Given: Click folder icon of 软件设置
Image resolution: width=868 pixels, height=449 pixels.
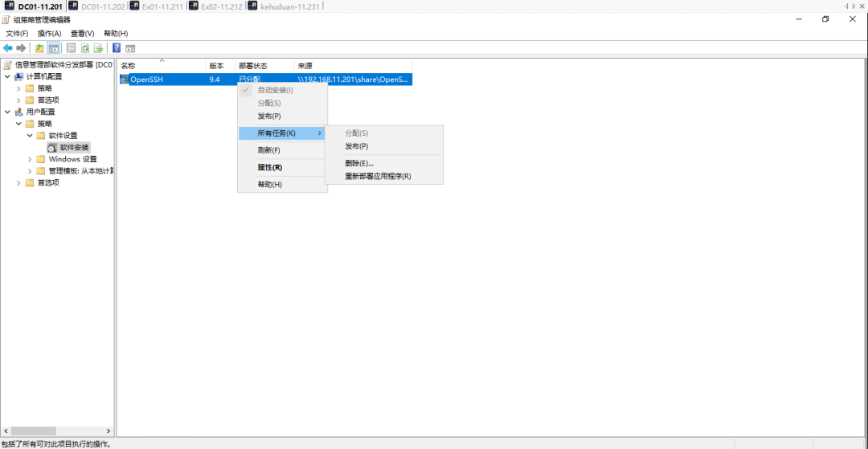Looking at the screenshot, I should [x=41, y=136].
